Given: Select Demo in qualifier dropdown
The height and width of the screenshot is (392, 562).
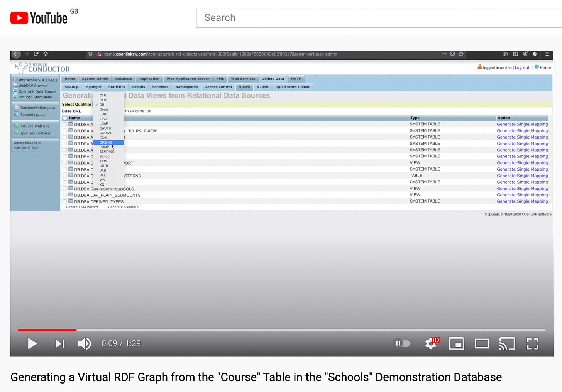Looking at the screenshot, I should tap(108, 110).
